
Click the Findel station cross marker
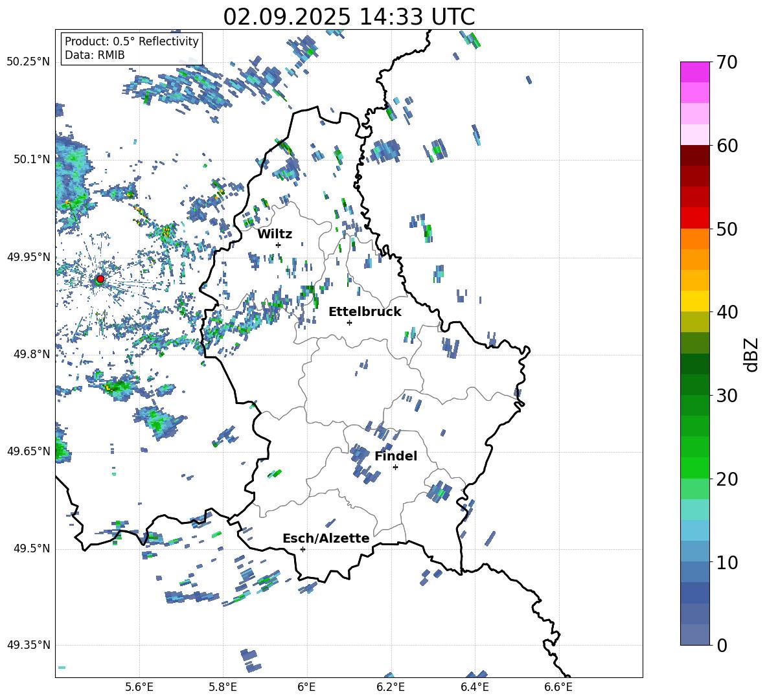(x=395, y=468)
